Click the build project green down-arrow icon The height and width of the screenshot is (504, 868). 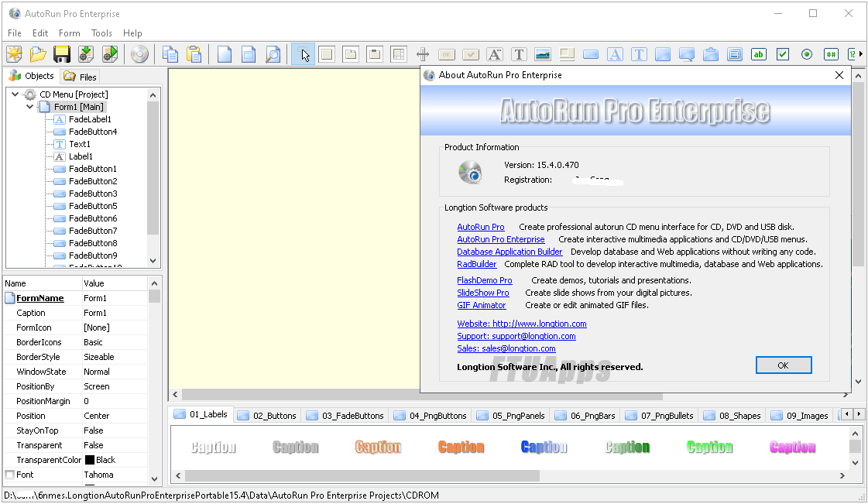[86, 54]
